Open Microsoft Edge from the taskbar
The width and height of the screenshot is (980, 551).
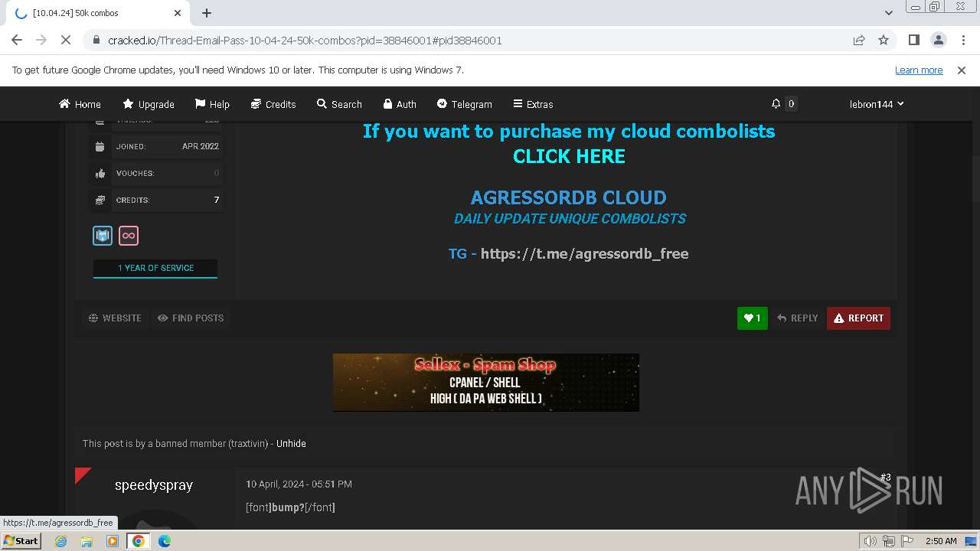click(165, 541)
